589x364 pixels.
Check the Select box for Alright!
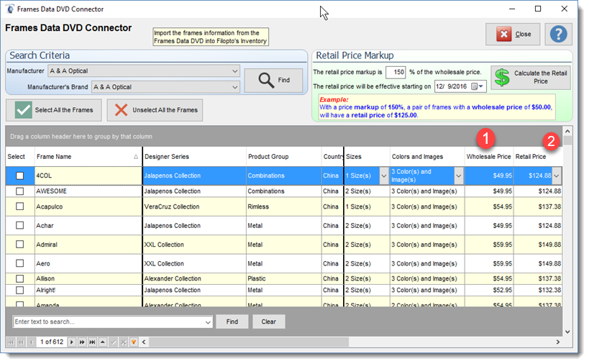(x=20, y=291)
